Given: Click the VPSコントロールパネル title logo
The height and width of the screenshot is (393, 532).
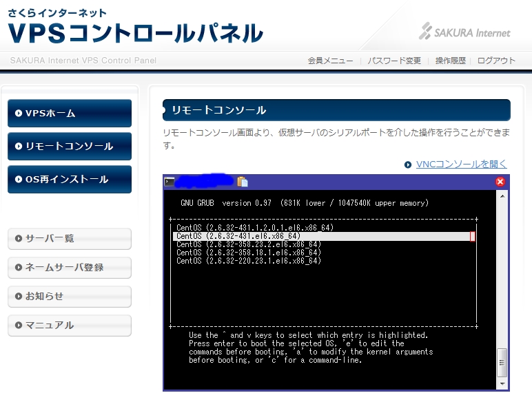Looking at the screenshot, I should (135, 33).
